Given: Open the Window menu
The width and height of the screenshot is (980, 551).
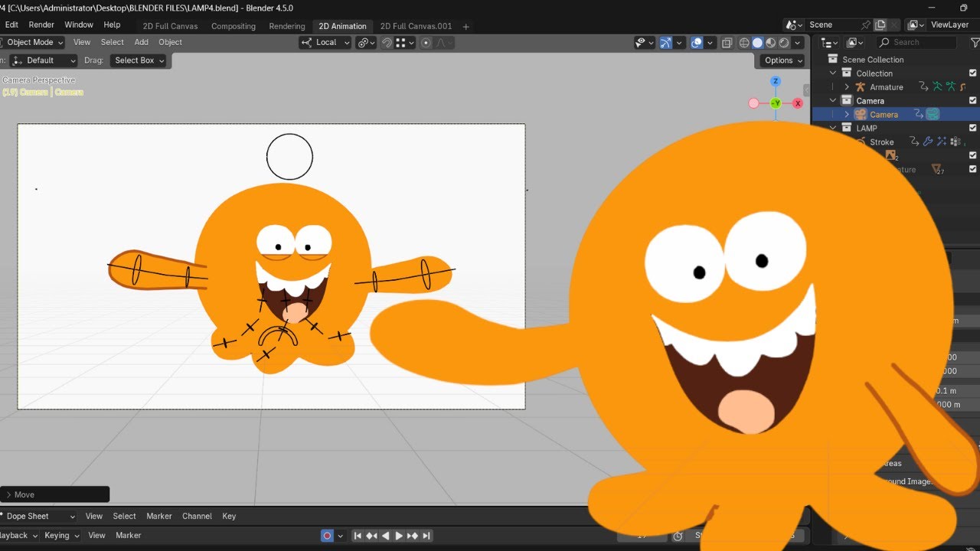Looking at the screenshot, I should [x=79, y=24].
